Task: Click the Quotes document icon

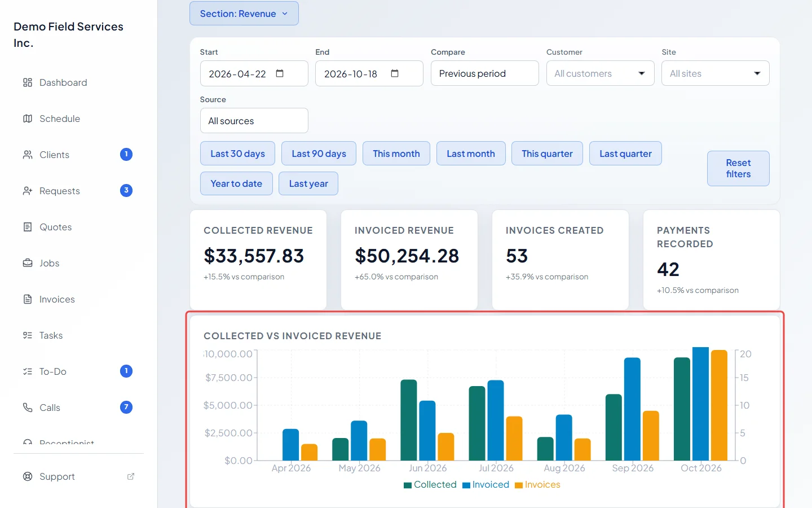Action: [x=28, y=227]
